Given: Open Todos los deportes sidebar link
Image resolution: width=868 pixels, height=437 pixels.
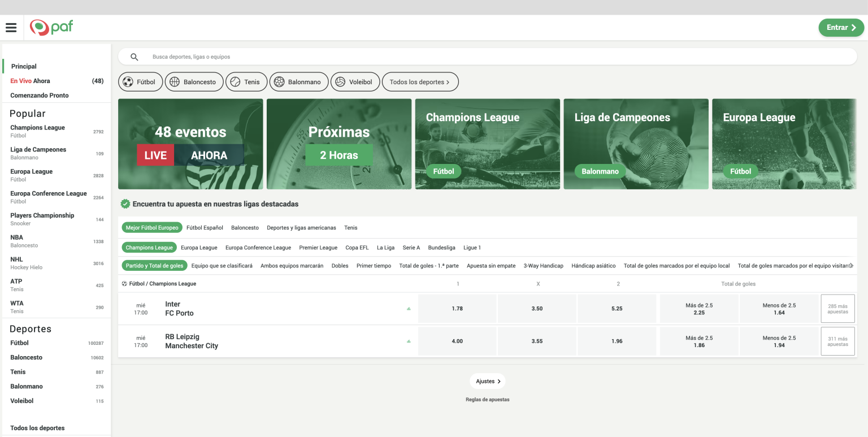Looking at the screenshot, I should point(37,428).
